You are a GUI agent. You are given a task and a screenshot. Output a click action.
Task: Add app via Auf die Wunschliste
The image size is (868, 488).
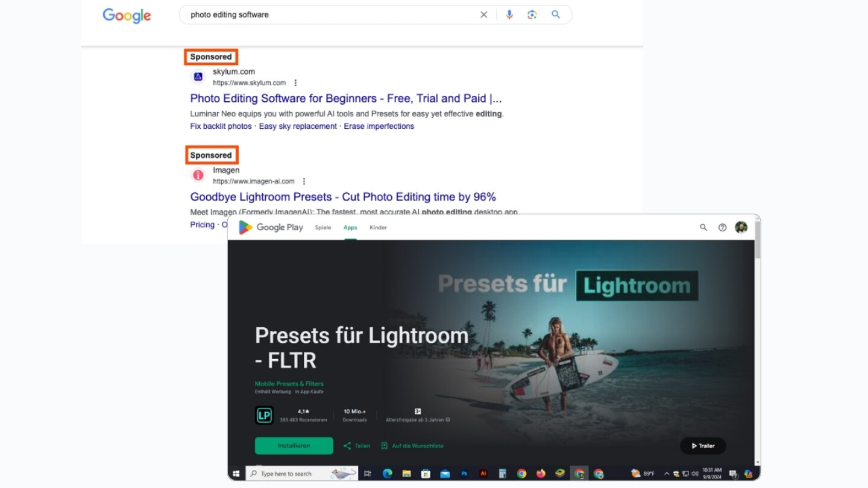(412, 446)
